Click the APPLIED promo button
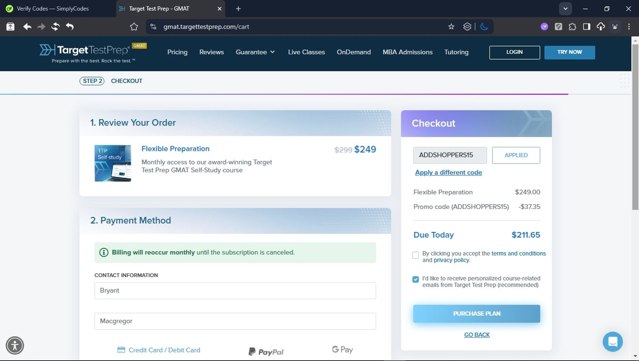639x361 pixels. pos(516,155)
